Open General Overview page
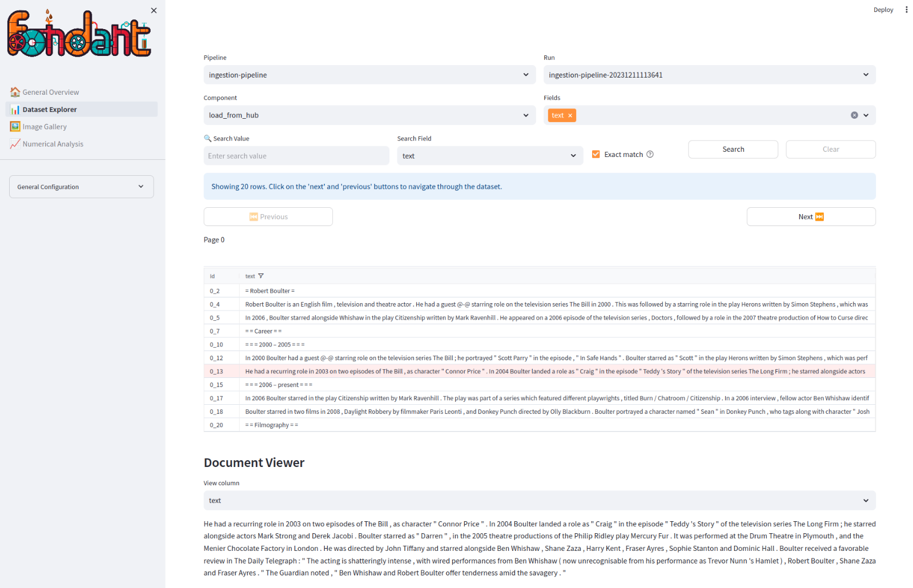 pyautogui.click(x=82, y=92)
